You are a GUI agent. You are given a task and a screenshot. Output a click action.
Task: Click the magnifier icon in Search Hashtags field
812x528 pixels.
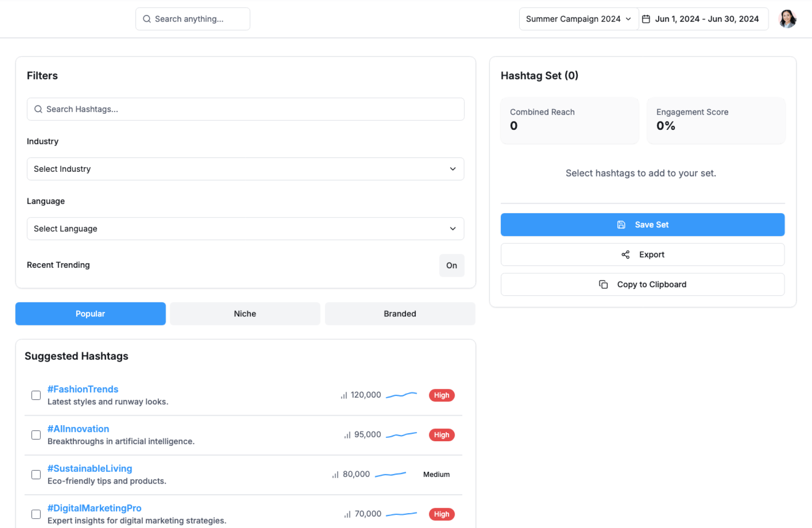38,109
